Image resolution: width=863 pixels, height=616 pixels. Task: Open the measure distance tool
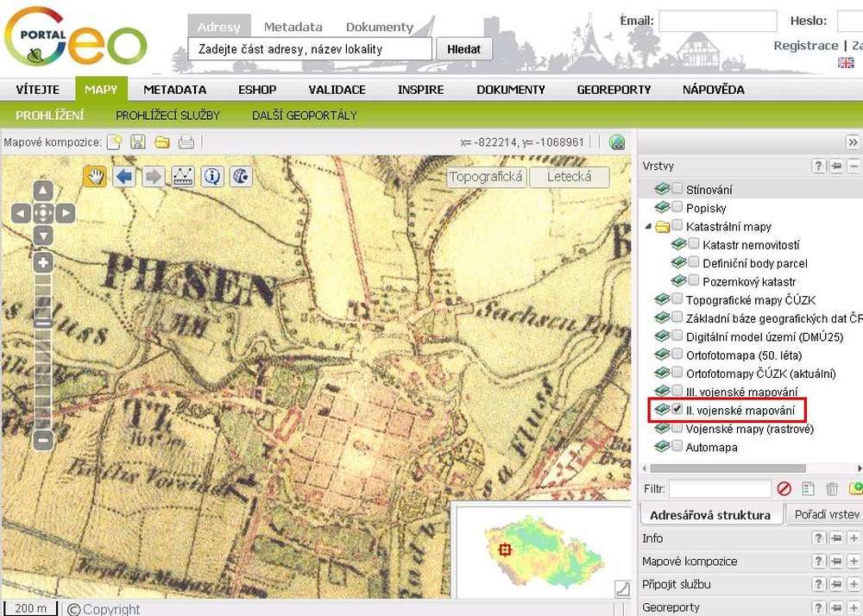[183, 177]
